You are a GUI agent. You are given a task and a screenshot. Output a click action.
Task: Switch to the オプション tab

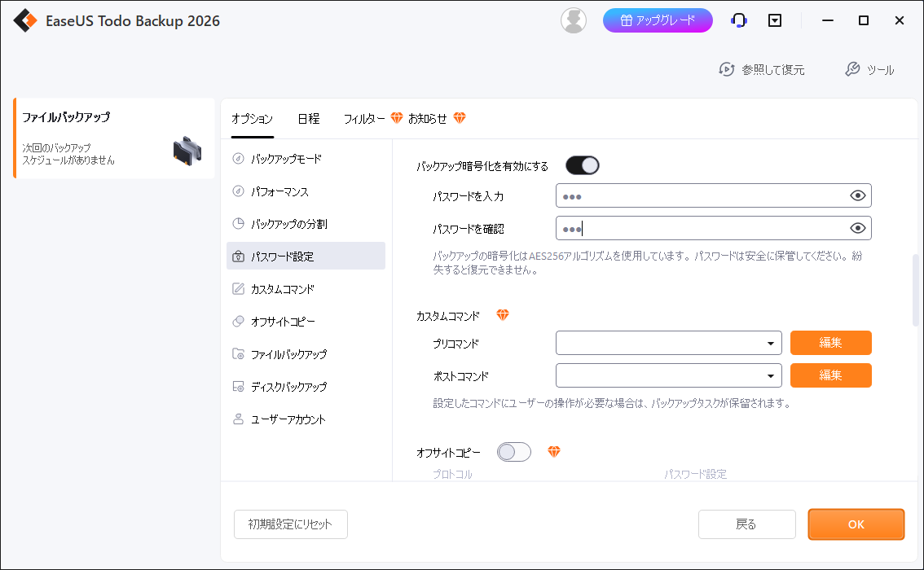(253, 119)
